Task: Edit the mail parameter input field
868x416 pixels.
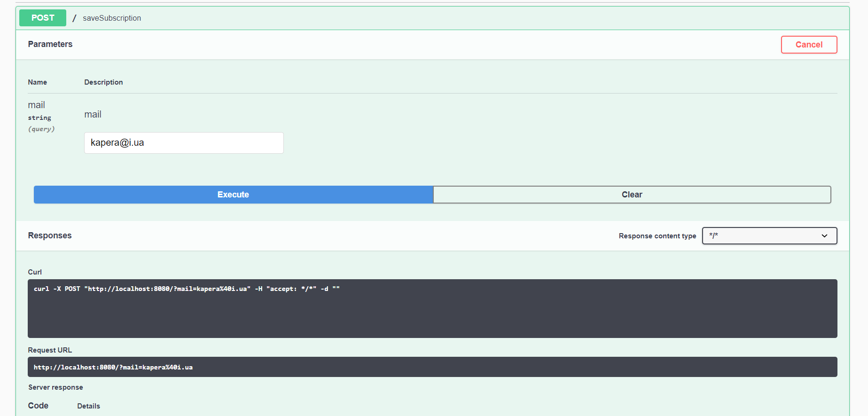Action: tap(184, 143)
